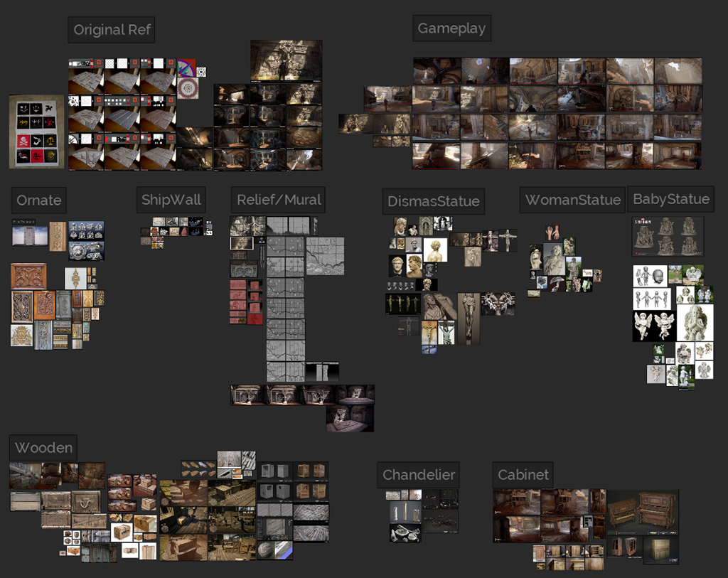Select the two pianos image in Cabinet

click(643, 512)
